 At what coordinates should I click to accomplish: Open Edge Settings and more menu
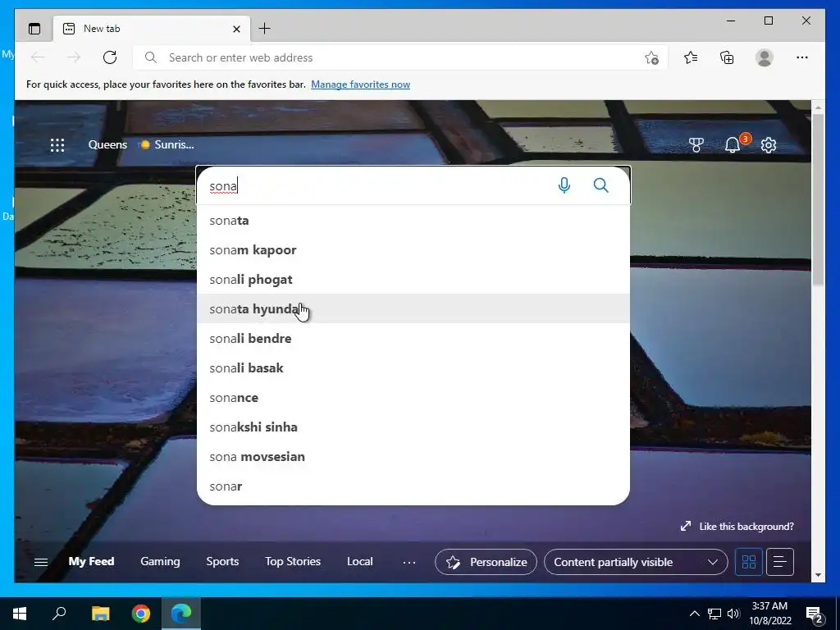[802, 57]
